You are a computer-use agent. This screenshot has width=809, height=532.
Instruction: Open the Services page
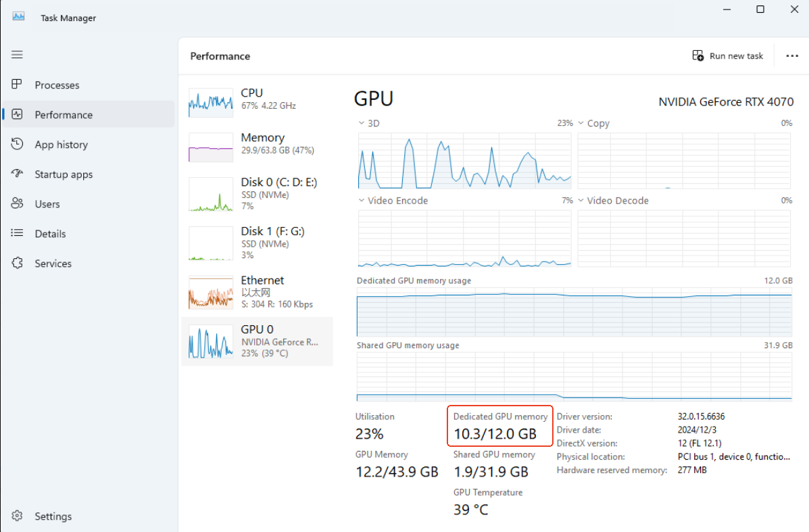click(89, 263)
